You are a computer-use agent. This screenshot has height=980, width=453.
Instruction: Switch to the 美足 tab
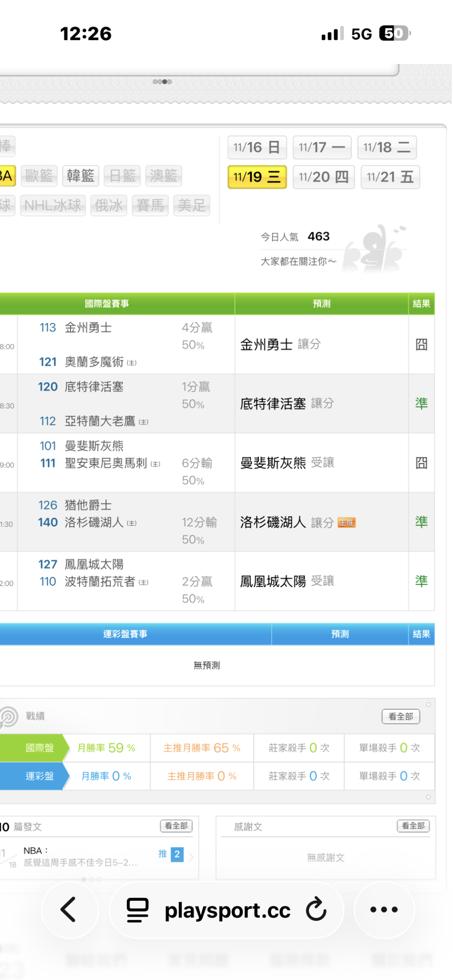tap(192, 205)
